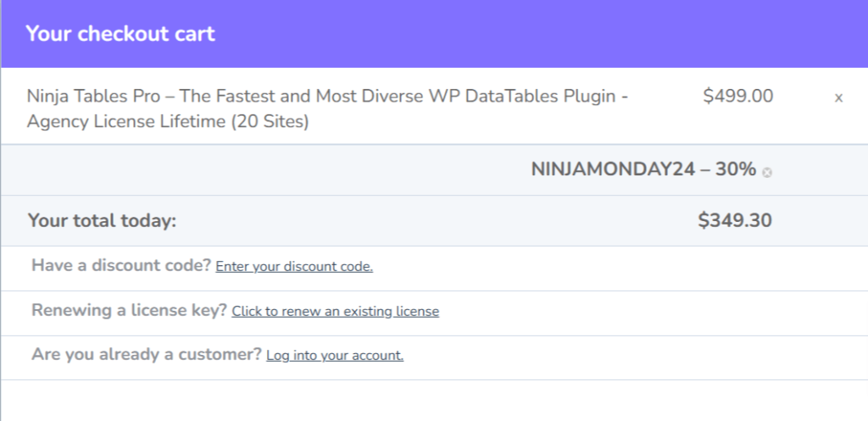This screenshot has width=868, height=421.
Task: Click the 30% discount value
Action: 734,169
